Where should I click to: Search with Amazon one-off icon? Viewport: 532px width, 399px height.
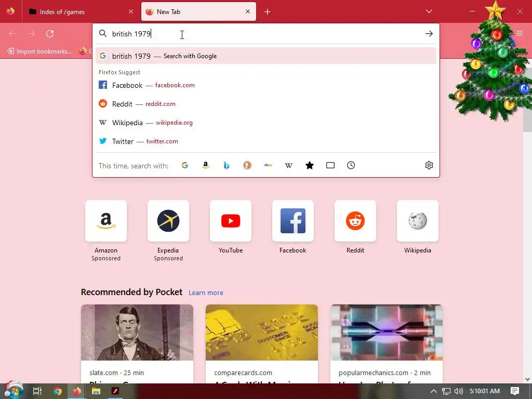(206, 165)
